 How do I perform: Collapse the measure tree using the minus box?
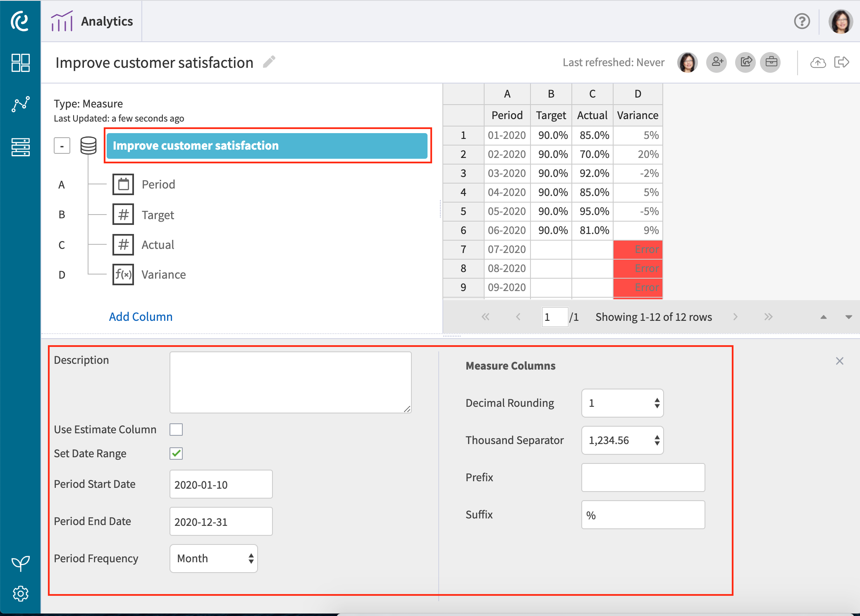point(62,145)
